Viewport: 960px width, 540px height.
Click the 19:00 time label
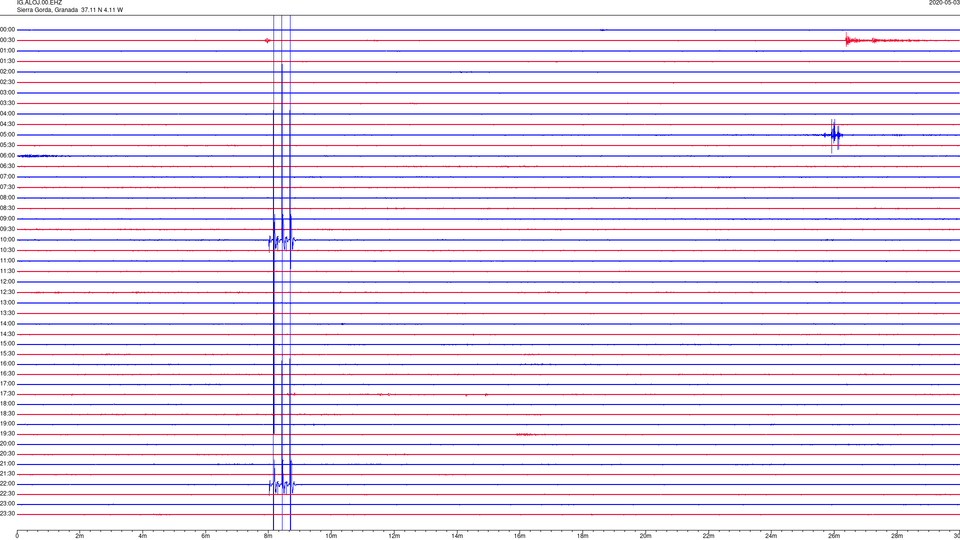tap(7, 424)
